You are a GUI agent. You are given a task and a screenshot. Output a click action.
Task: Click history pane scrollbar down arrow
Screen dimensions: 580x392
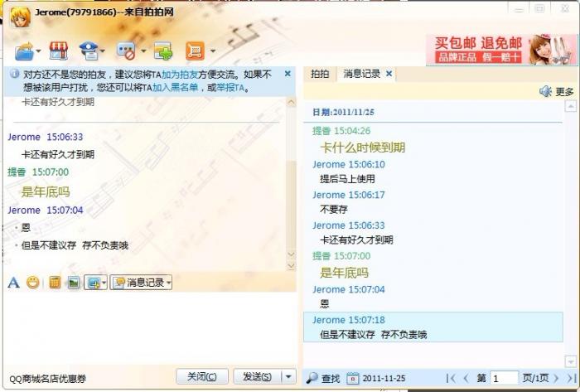point(570,361)
